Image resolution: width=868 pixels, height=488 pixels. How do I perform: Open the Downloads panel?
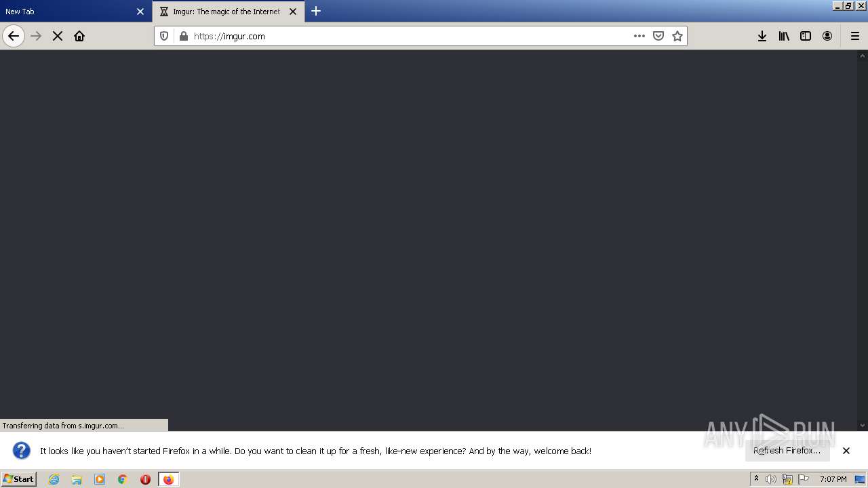coord(762,36)
